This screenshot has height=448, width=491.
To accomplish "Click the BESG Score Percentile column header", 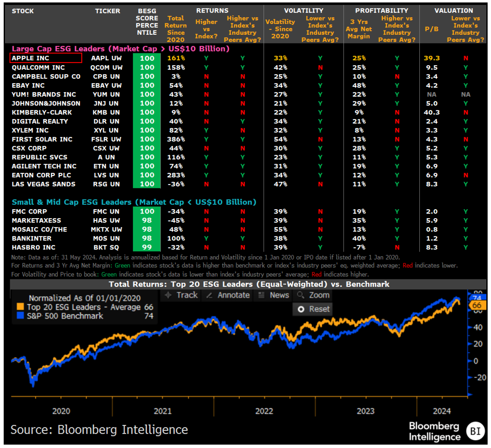I will tap(147, 22).
